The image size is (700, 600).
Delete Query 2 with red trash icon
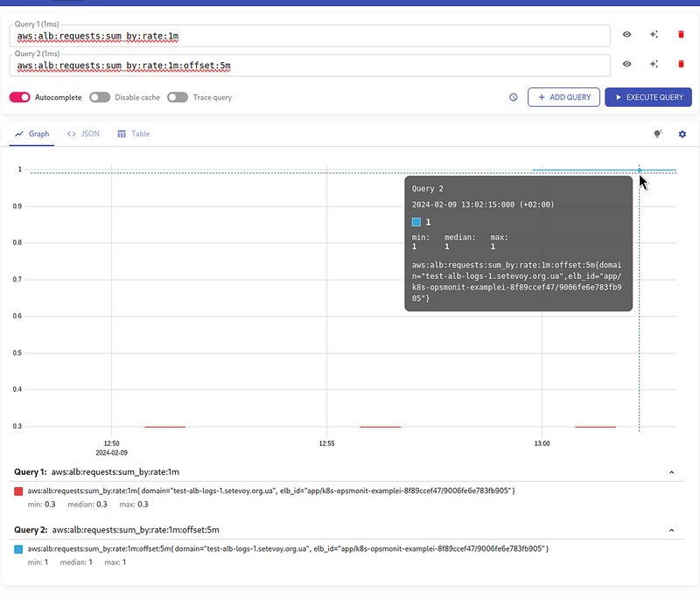[x=681, y=65]
